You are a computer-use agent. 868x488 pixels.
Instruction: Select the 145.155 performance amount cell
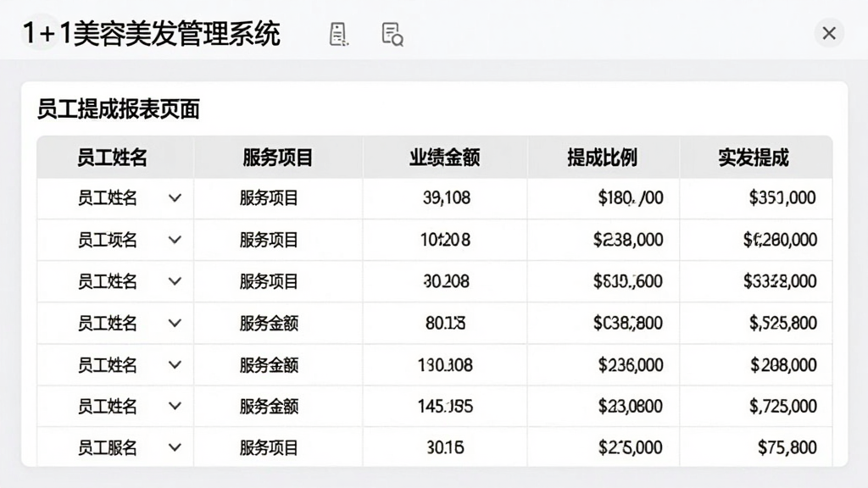pyautogui.click(x=445, y=406)
